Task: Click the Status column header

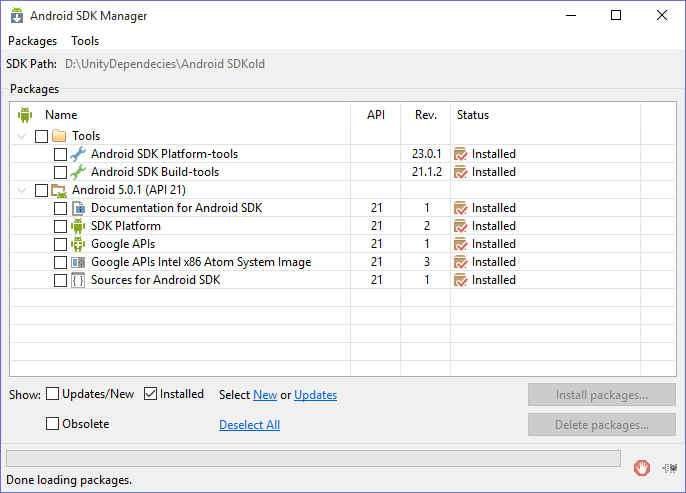Action: (x=473, y=115)
